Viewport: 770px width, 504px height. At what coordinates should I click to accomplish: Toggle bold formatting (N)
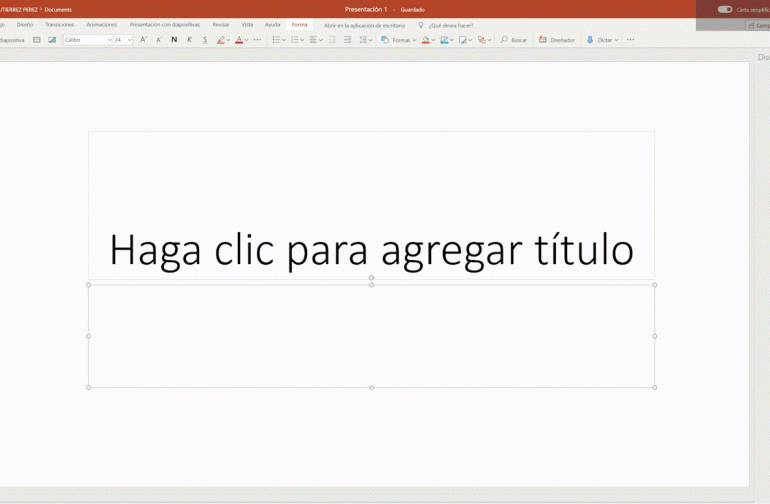pos(174,40)
